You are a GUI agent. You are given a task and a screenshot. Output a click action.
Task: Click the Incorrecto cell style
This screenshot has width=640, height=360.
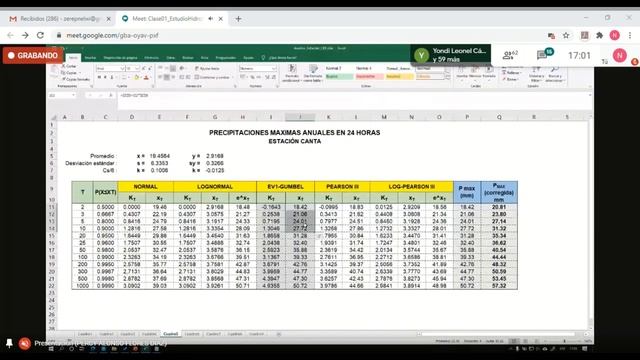click(x=369, y=76)
